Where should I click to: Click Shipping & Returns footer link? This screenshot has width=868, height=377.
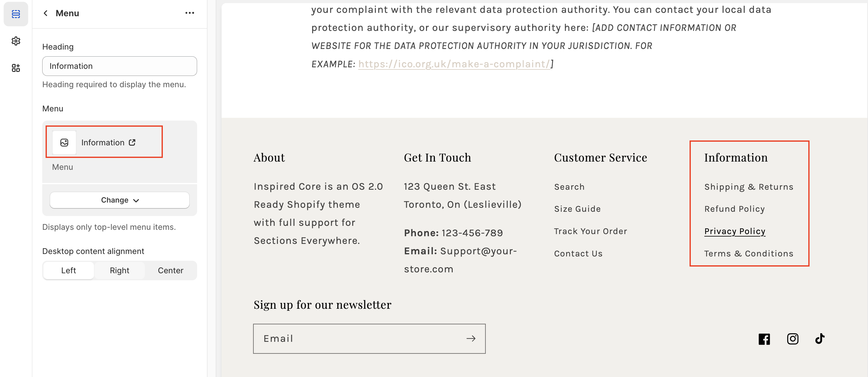pyautogui.click(x=748, y=187)
